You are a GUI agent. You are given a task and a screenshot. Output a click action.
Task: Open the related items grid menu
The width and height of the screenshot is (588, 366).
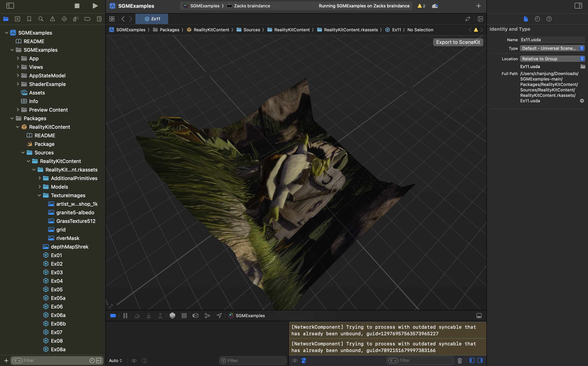click(112, 19)
